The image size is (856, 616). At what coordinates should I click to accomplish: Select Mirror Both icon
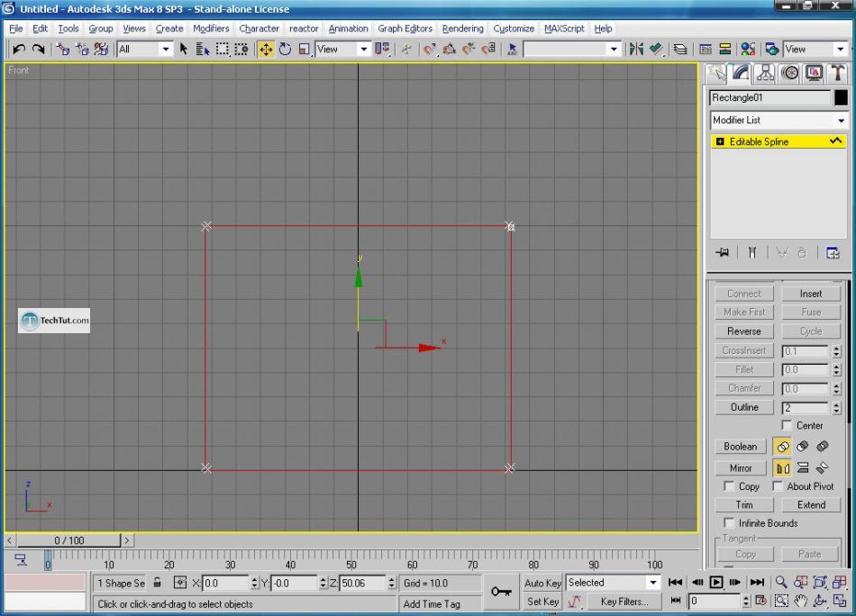[823, 468]
